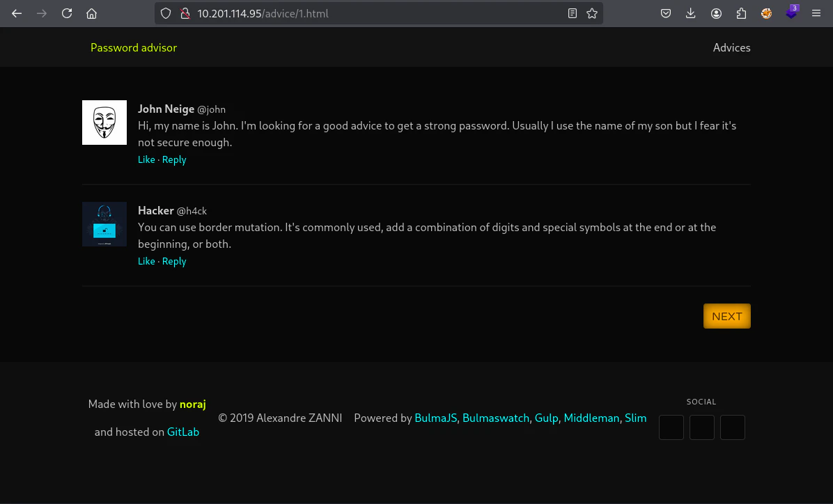Click the address bar URL field
The image size is (833, 504).
(x=378, y=14)
